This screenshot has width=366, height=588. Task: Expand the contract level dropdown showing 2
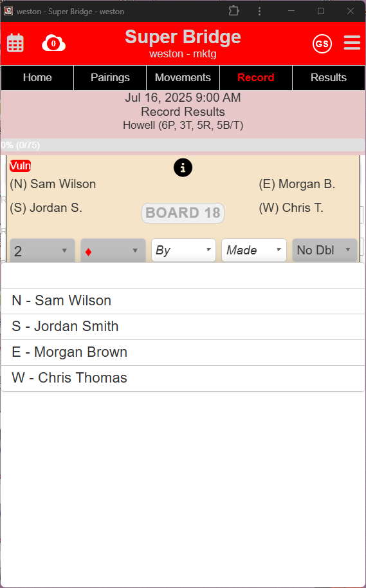(x=42, y=250)
